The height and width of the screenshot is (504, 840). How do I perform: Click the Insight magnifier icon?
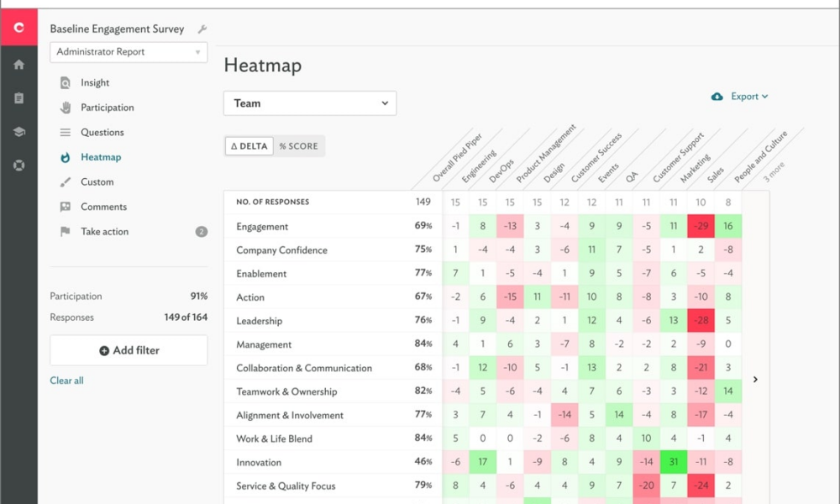[x=66, y=83]
